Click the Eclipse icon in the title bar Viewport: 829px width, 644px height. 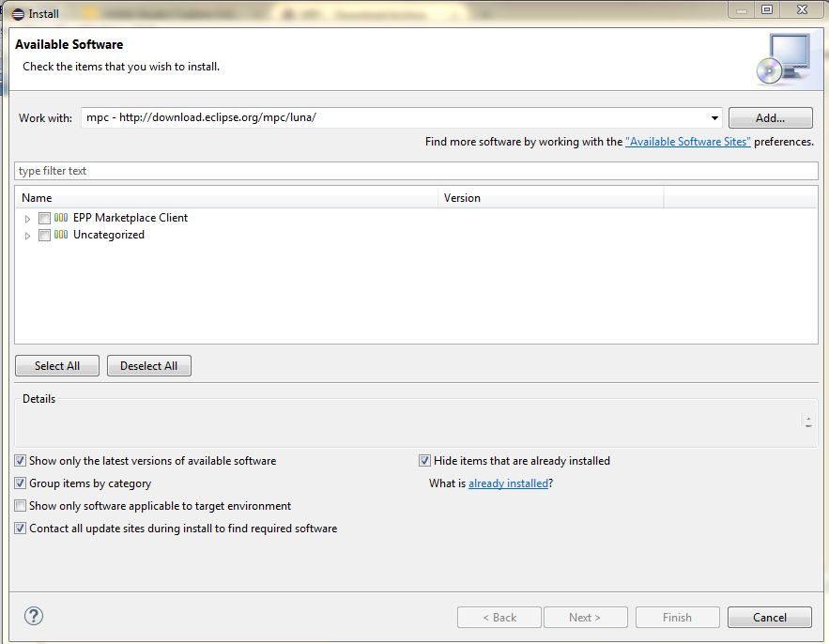[18, 13]
